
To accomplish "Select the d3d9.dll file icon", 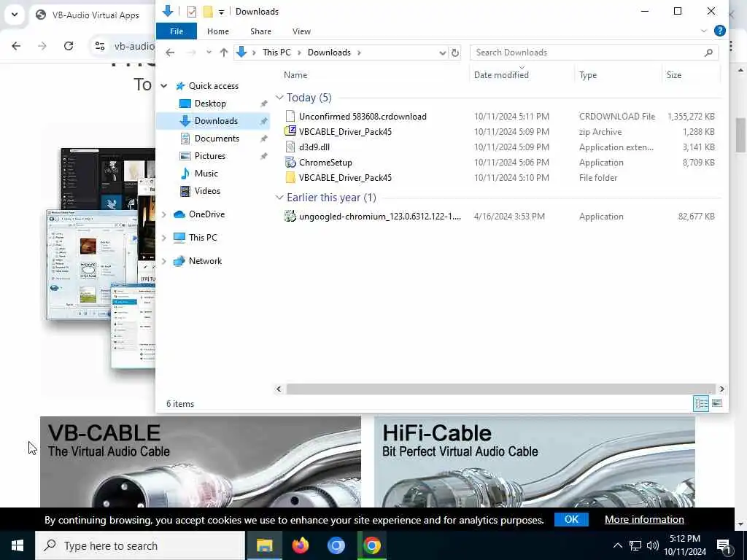I will 290,147.
